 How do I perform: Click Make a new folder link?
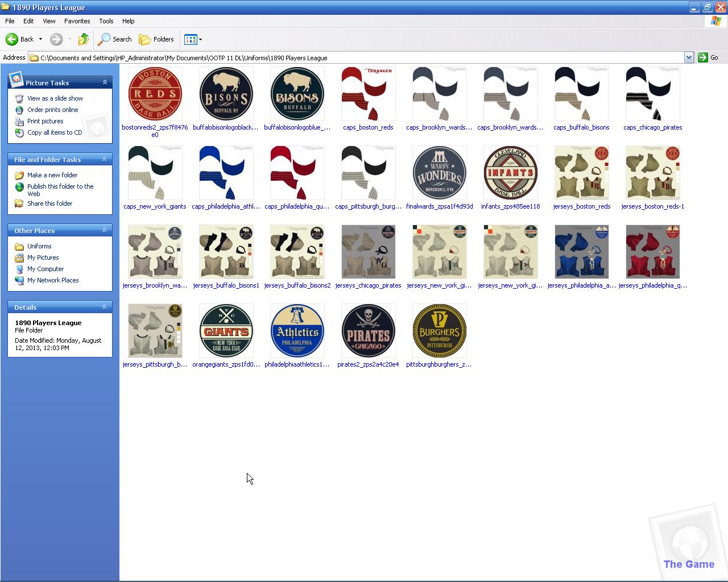52,175
